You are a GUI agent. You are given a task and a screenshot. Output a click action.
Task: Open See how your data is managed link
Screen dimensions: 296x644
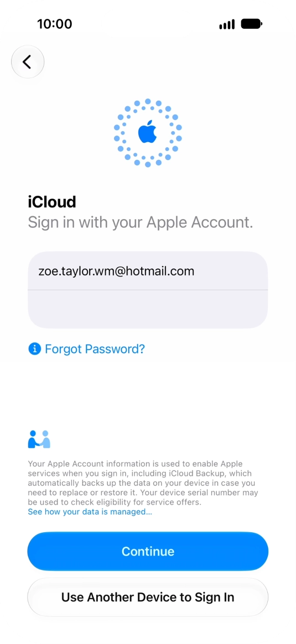pyautogui.click(x=90, y=512)
